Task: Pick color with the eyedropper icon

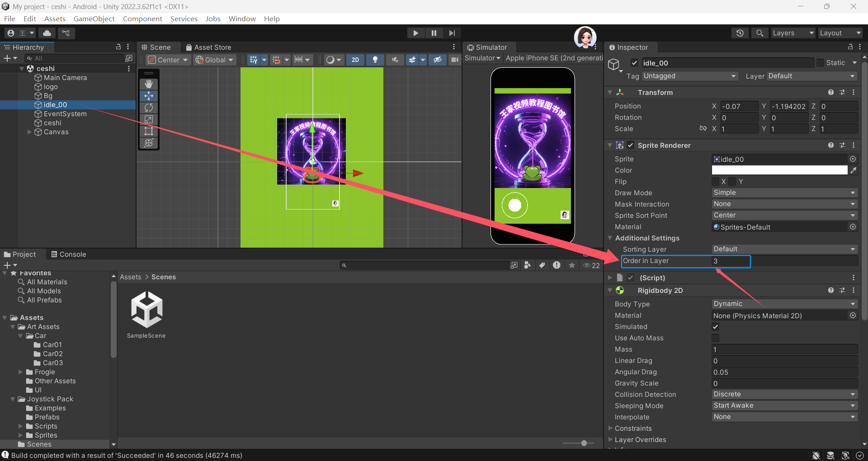Action: [x=853, y=170]
